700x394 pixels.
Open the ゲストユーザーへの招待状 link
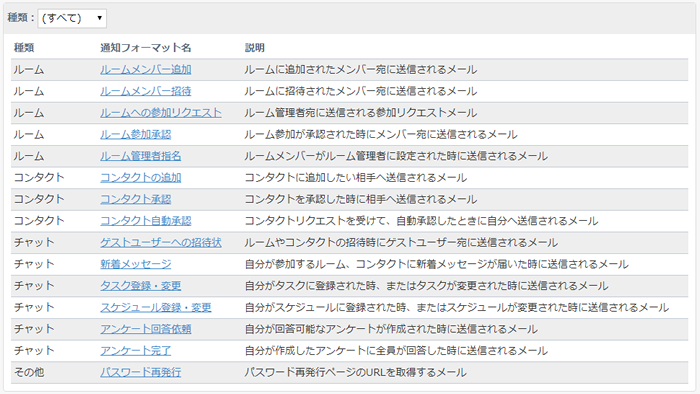point(161,242)
